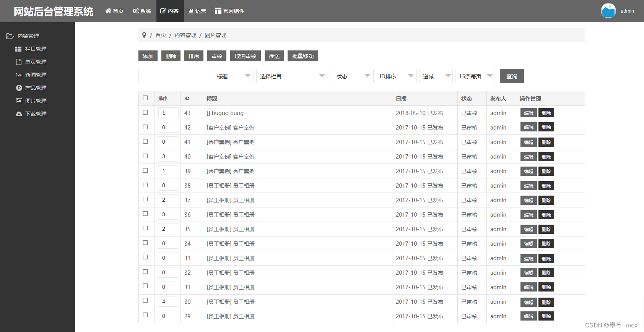Click 删除 for row ID 35
The width and height of the screenshot is (644, 332).
click(546, 229)
